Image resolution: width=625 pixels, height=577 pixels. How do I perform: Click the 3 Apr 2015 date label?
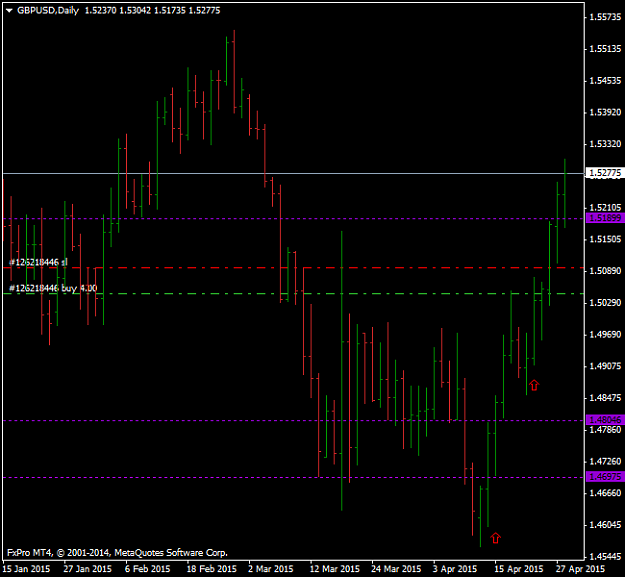(x=455, y=569)
